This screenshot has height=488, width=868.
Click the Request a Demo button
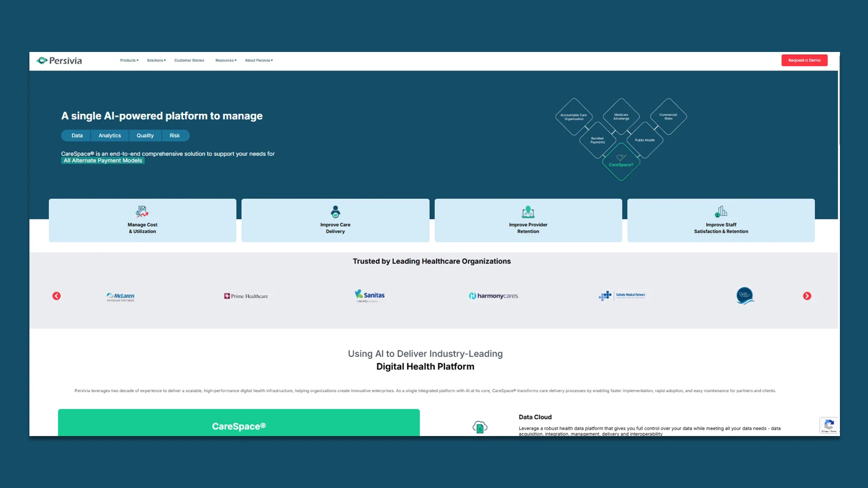tap(804, 61)
